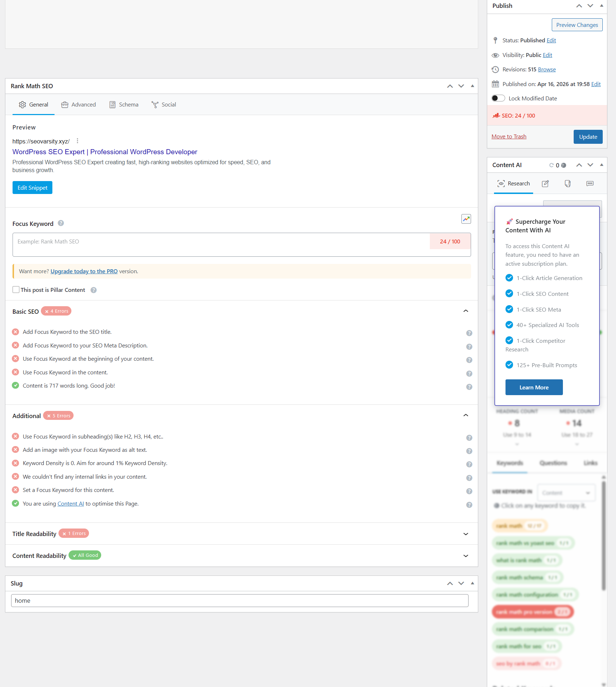Collapse the Additional section
The image size is (616, 687).
point(466,415)
